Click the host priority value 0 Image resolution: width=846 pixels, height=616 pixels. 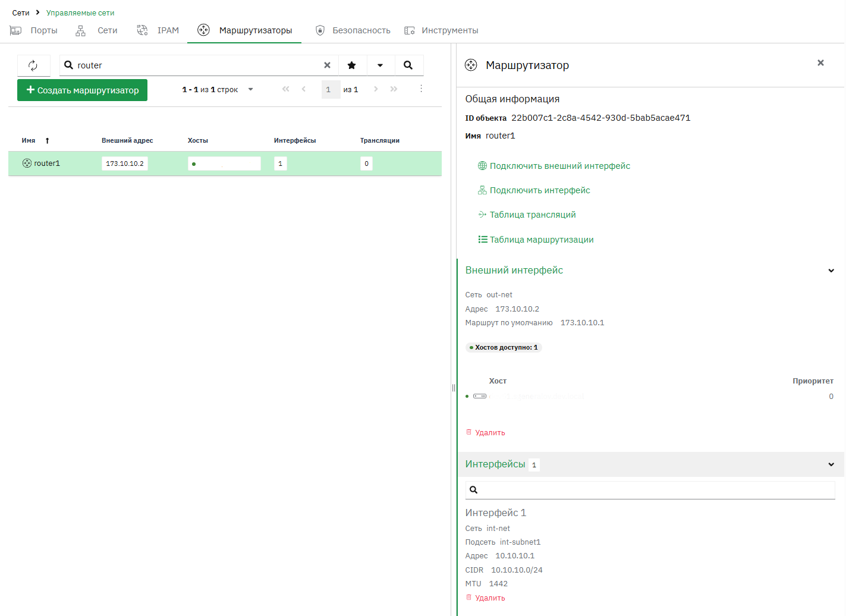(831, 397)
